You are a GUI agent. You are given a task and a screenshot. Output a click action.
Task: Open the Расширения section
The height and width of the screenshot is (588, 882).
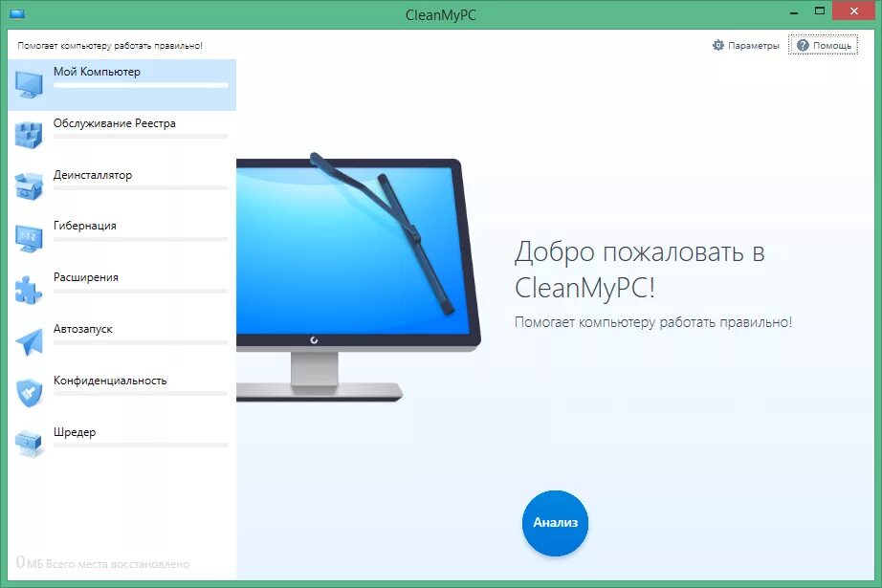[x=122, y=292]
